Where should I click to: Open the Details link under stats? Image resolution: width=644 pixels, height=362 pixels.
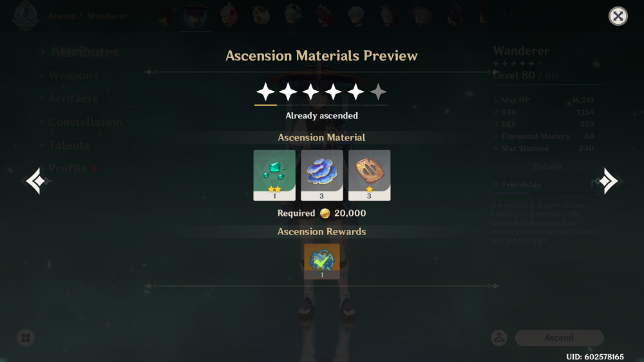(x=547, y=166)
